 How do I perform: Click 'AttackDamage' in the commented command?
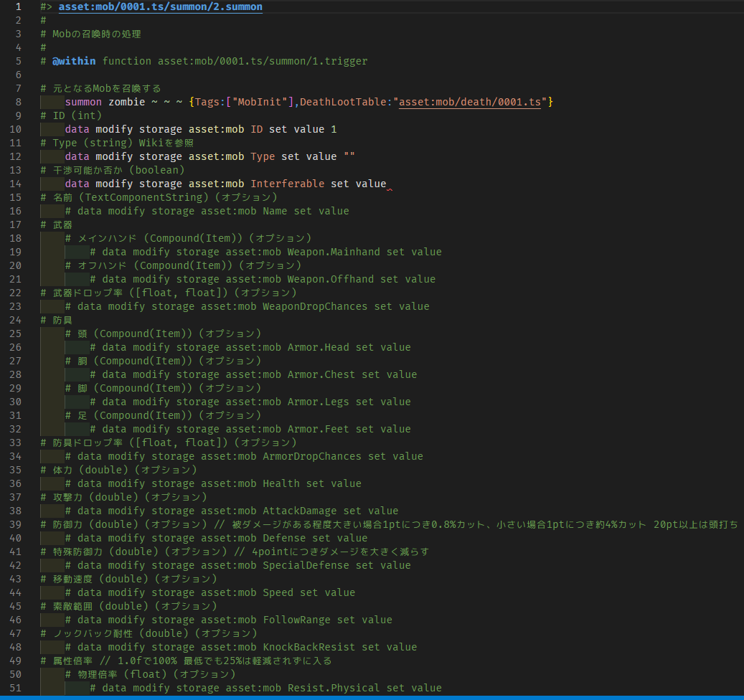pyautogui.click(x=299, y=511)
